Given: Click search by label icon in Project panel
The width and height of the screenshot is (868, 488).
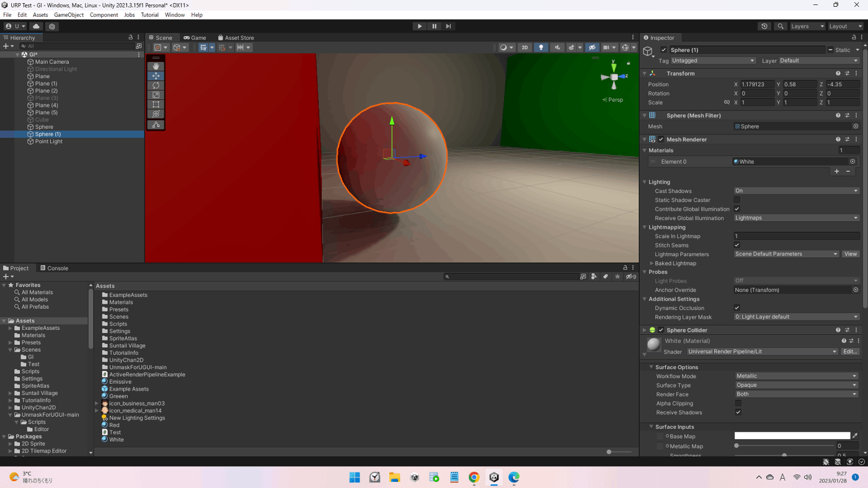Looking at the screenshot, I should click(x=606, y=277).
